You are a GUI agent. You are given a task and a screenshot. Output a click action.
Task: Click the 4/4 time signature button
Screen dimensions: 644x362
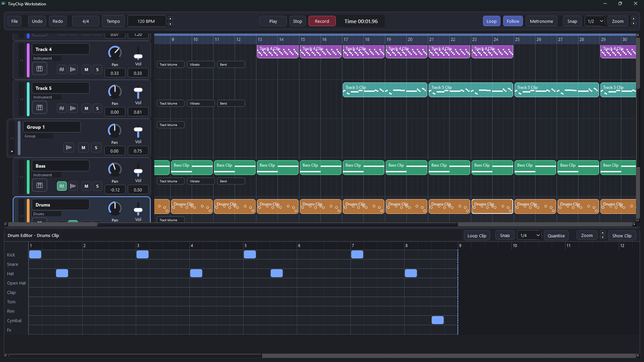[86, 21]
